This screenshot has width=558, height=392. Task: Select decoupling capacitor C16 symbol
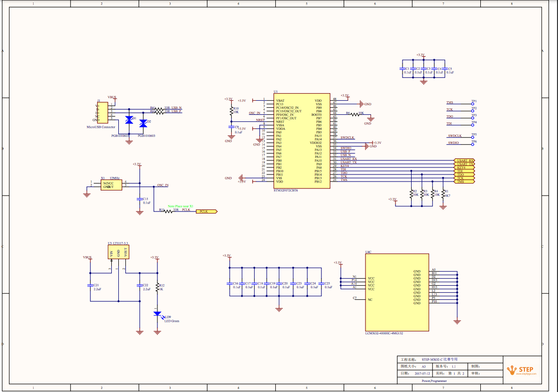230,284
